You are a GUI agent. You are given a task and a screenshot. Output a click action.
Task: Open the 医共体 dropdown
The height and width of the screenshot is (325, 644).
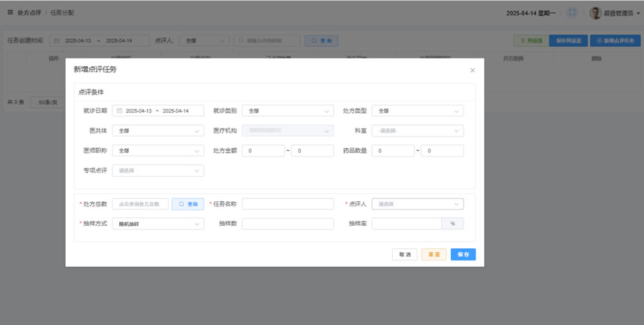coord(158,131)
